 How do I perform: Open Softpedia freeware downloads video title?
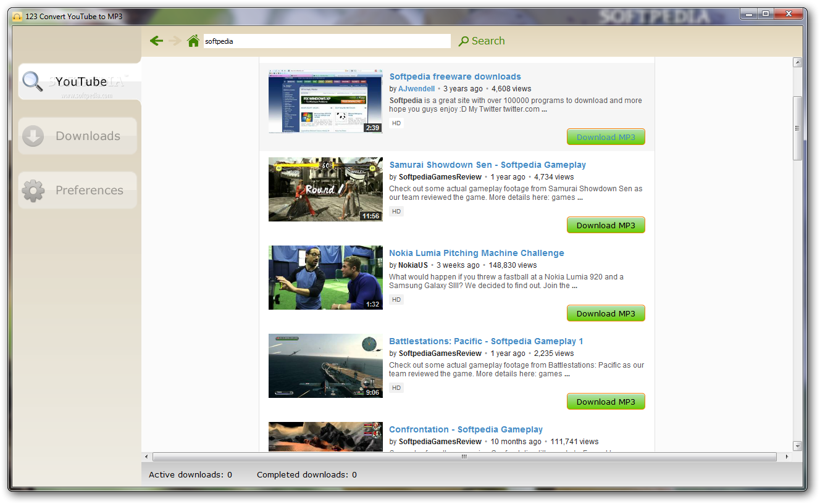(x=455, y=76)
